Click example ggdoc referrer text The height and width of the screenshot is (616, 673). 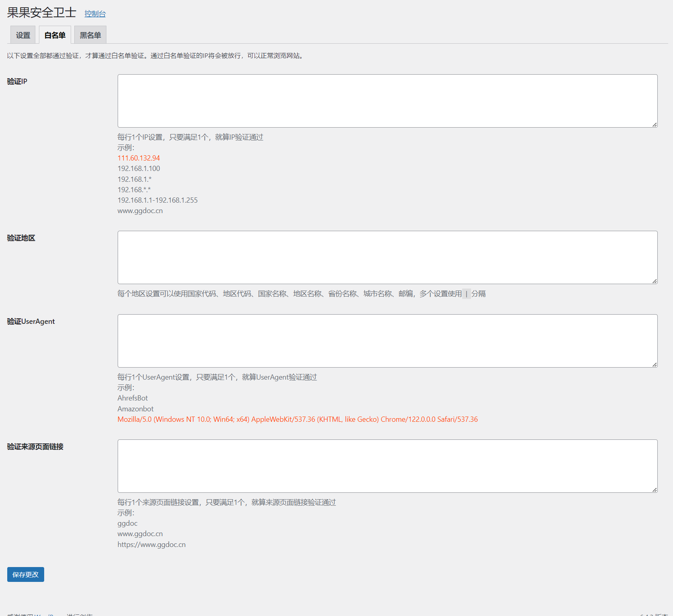pyautogui.click(x=127, y=524)
